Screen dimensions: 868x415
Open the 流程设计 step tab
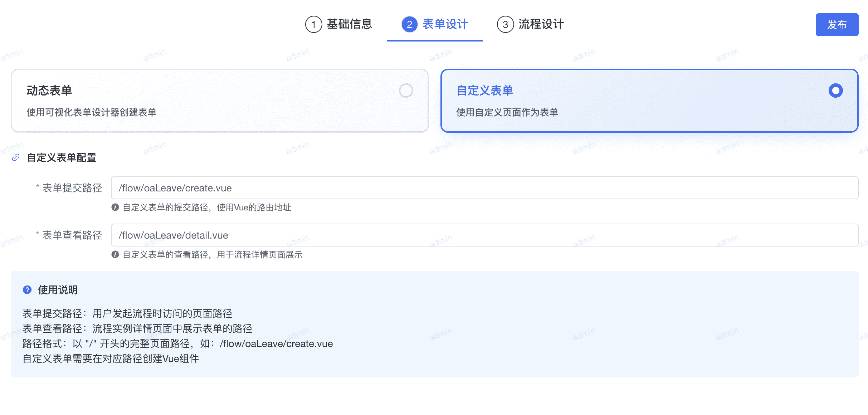tap(541, 24)
